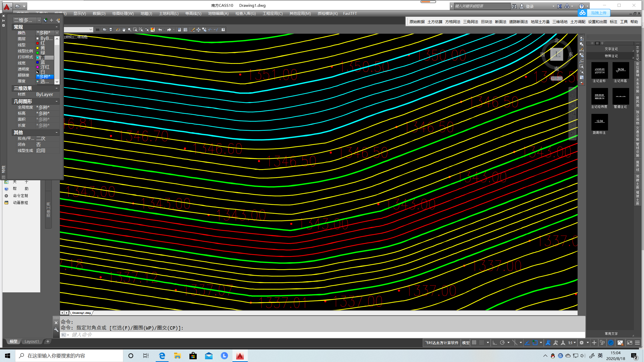Toggle grid display in status bar

pos(474,343)
